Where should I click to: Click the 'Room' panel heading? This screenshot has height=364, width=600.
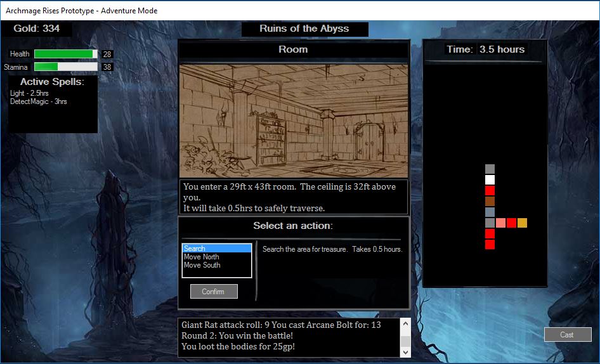point(293,49)
